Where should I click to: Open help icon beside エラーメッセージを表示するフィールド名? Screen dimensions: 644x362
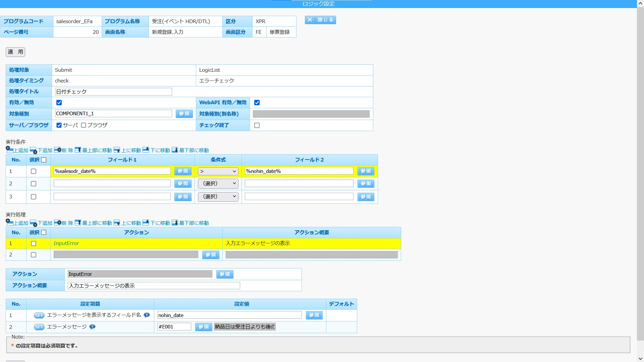[x=147, y=315]
